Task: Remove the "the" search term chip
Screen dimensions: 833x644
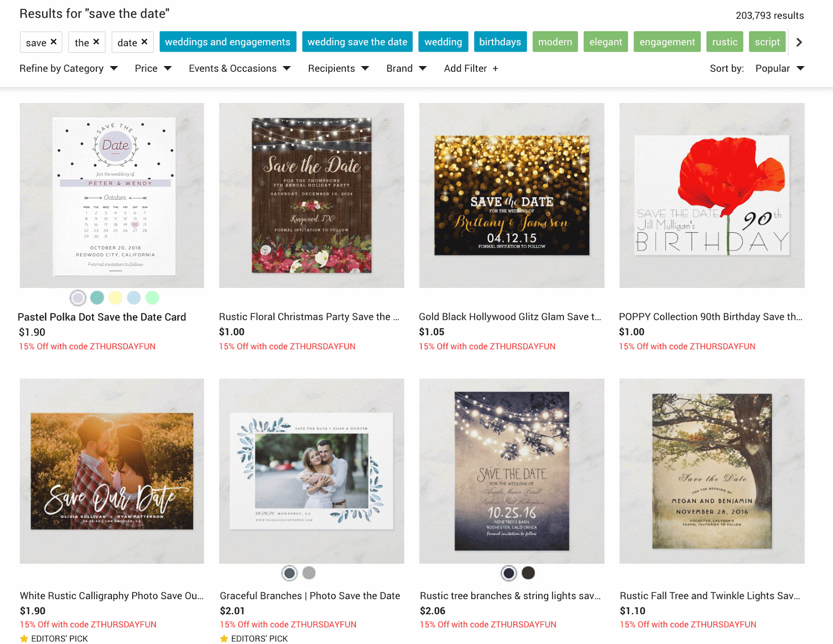Action: coord(96,42)
